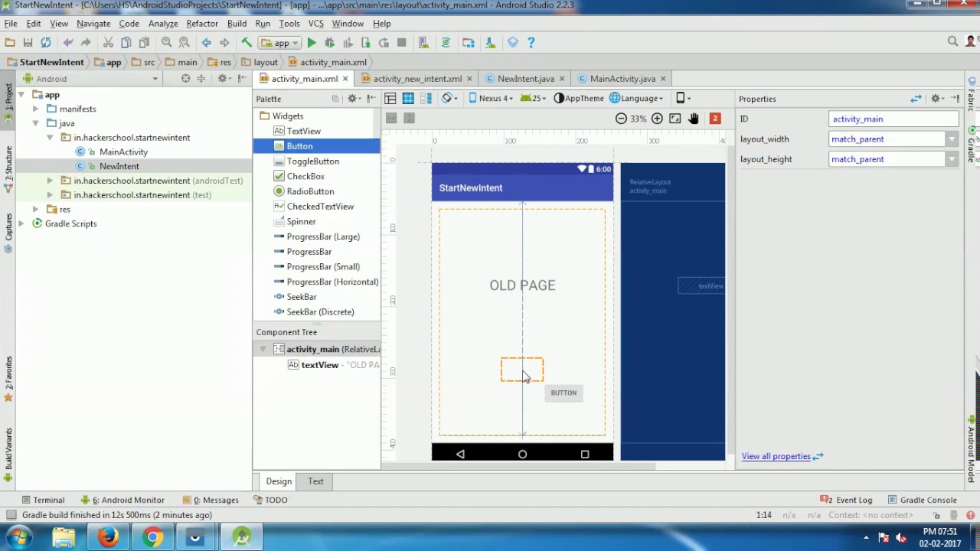The width and height of the screenshot is (980, 551).
Task: Click the zoom-to-fit screen icon
Action: [675, 119]
